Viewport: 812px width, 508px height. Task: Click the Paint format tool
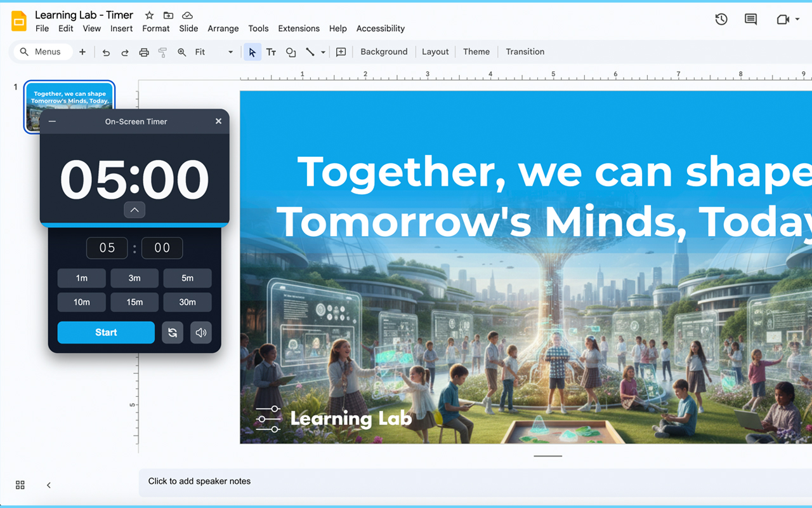[162, 52]
